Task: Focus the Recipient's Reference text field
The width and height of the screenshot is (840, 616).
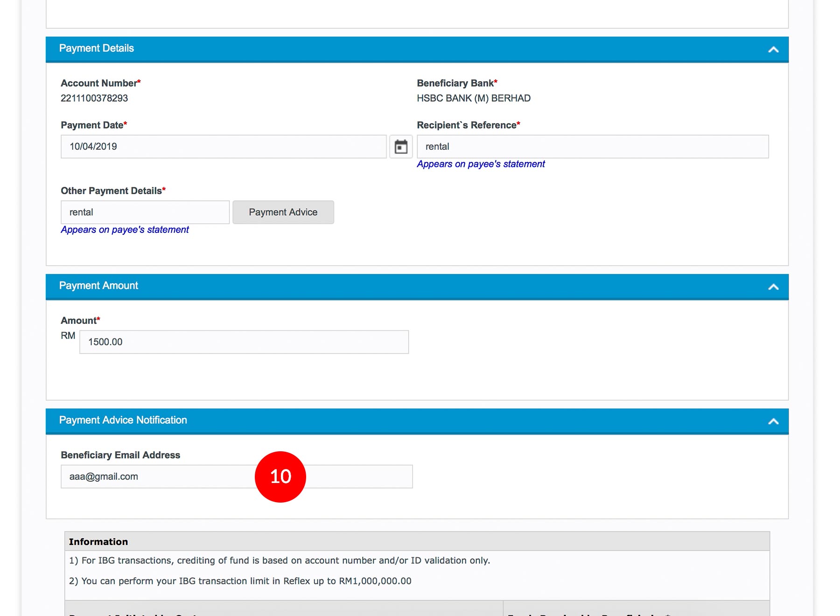Action: [592, 147]
